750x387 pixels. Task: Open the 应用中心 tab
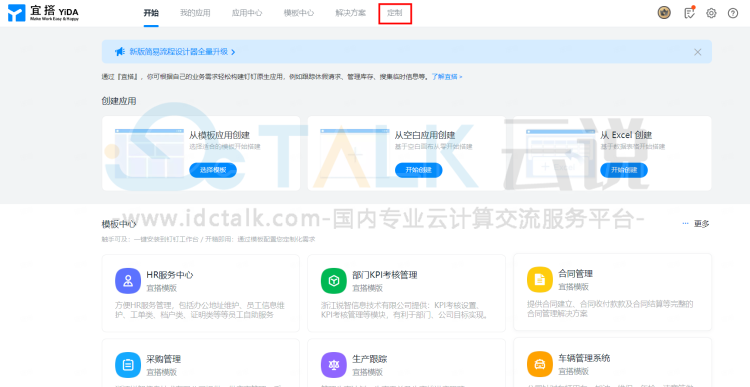[247, 13]
